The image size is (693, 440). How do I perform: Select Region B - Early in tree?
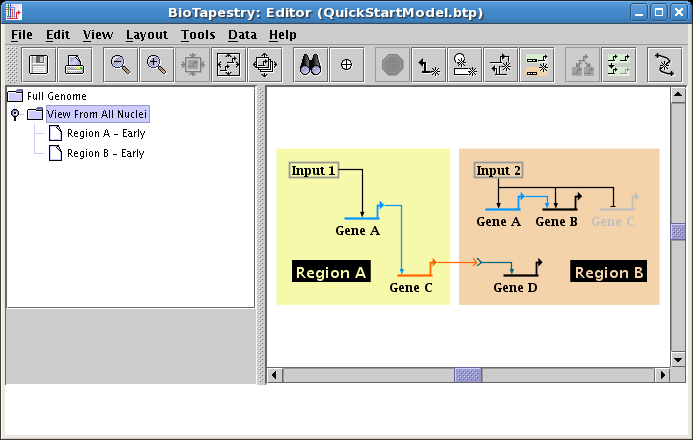(105, 153)
